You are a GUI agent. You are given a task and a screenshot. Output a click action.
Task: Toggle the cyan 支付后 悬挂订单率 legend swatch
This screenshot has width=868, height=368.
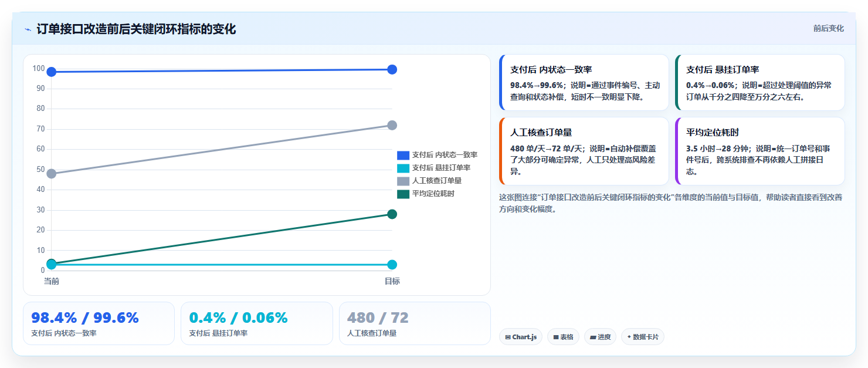coord(403,168)
